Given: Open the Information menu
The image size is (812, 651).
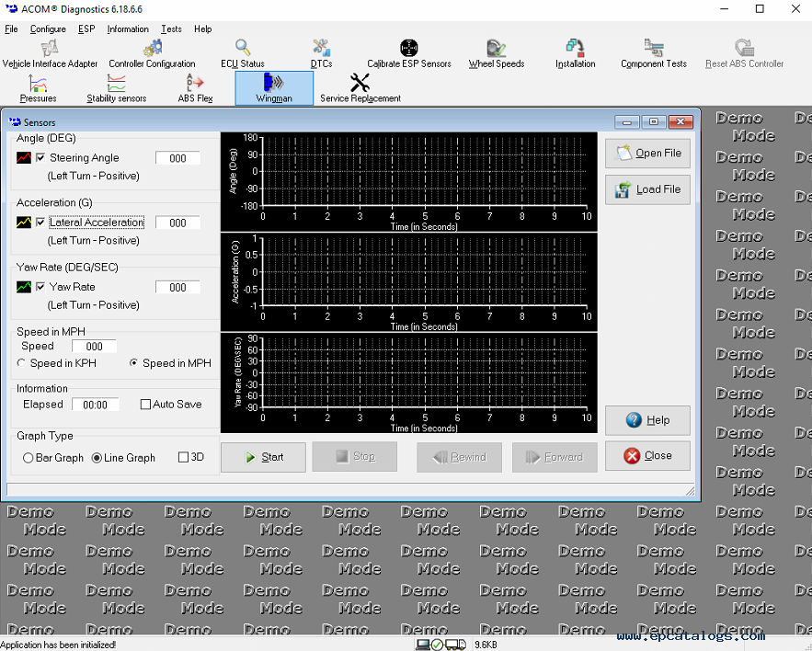Looking at the screenshot, I should 128,29.
